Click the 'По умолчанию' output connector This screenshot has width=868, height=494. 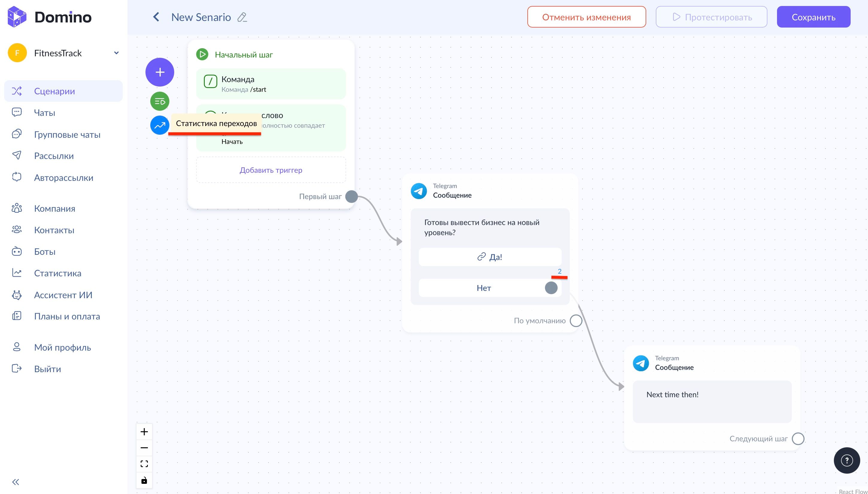coord(576,321)
